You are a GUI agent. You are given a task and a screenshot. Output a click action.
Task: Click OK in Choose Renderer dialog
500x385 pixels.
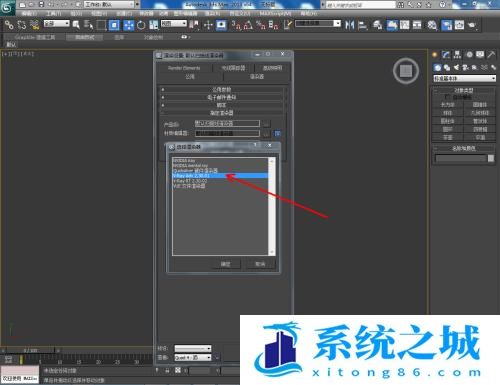(x=226, y=264)
